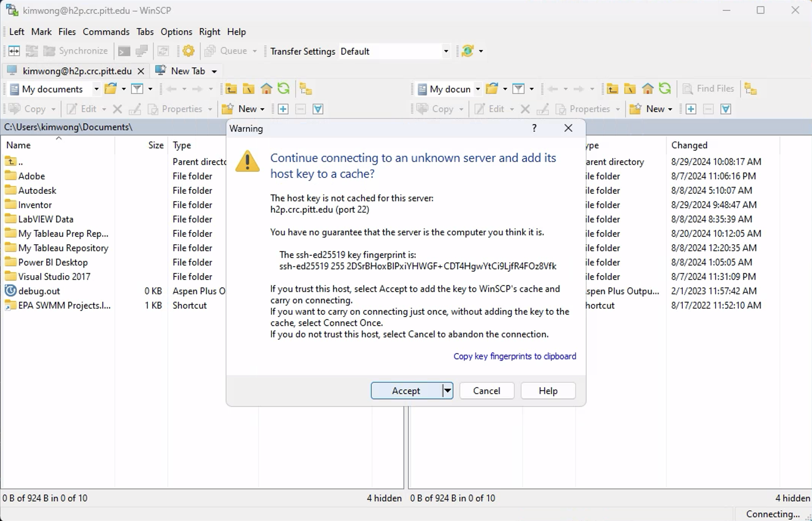Click Accept to cache host key
Image resolution: width=812 pixels, height=521 pixels.
(x=405, y=390)
